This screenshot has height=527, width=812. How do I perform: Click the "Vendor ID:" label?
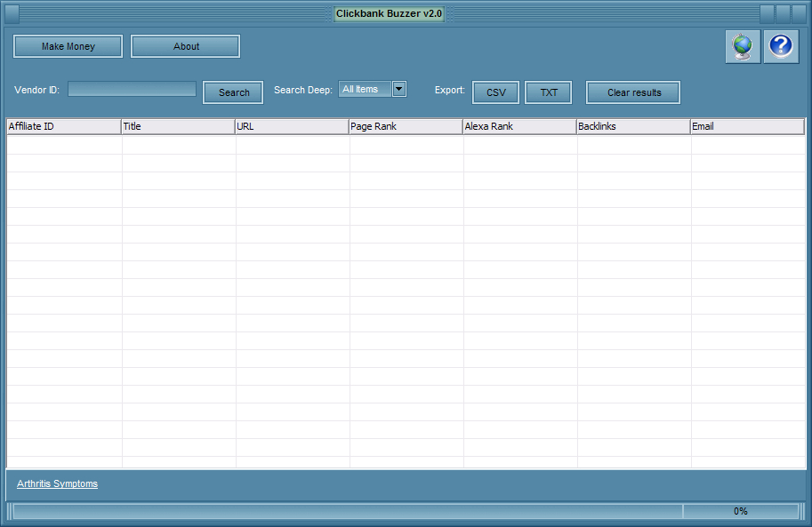click(36, 90)
